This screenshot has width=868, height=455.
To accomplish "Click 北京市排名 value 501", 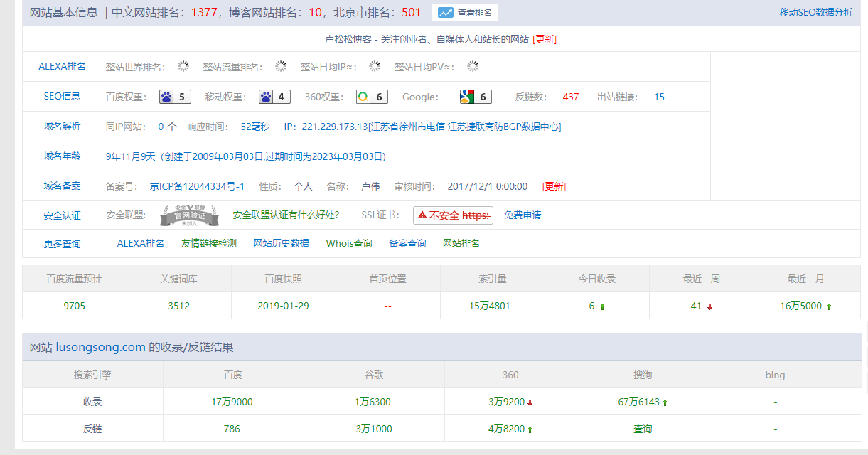I will click(x=411, y=12).
